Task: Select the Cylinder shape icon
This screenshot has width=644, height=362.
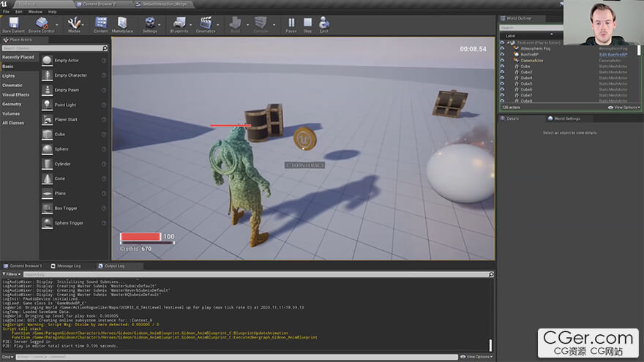Action: coord(48,164)
